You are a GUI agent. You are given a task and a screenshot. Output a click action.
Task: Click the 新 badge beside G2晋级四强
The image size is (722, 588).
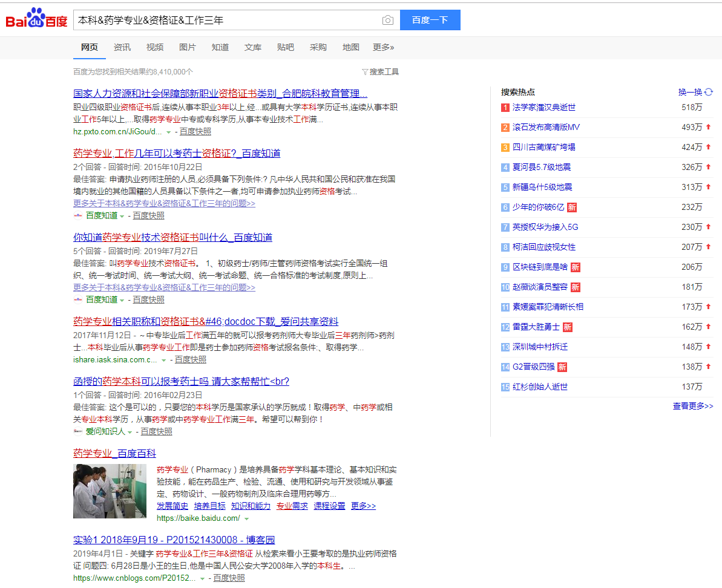pyautogui.click(x=562, y=367)
